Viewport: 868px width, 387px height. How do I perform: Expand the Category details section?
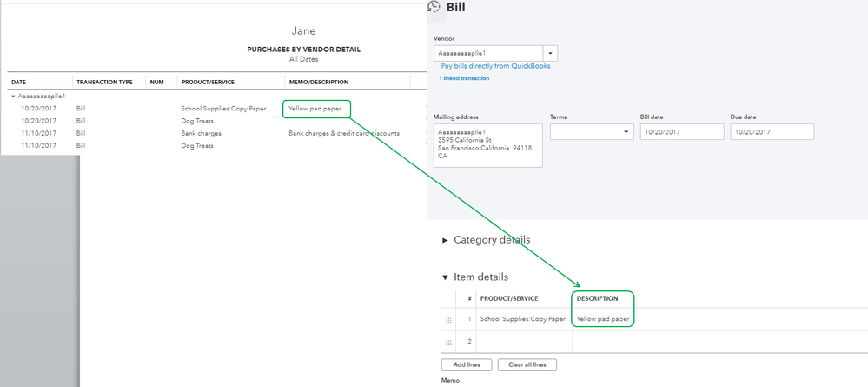pyautogui.click(x=446, y=240)
